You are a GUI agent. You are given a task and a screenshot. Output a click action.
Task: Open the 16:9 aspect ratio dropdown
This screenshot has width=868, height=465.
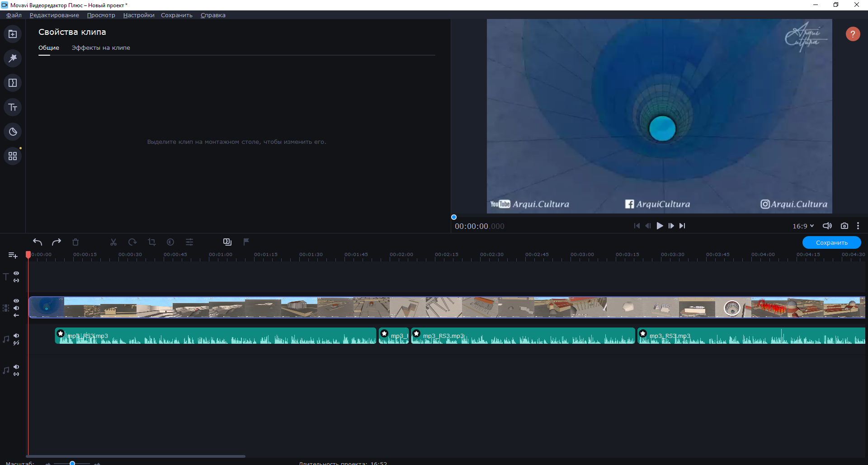(803, 226)
